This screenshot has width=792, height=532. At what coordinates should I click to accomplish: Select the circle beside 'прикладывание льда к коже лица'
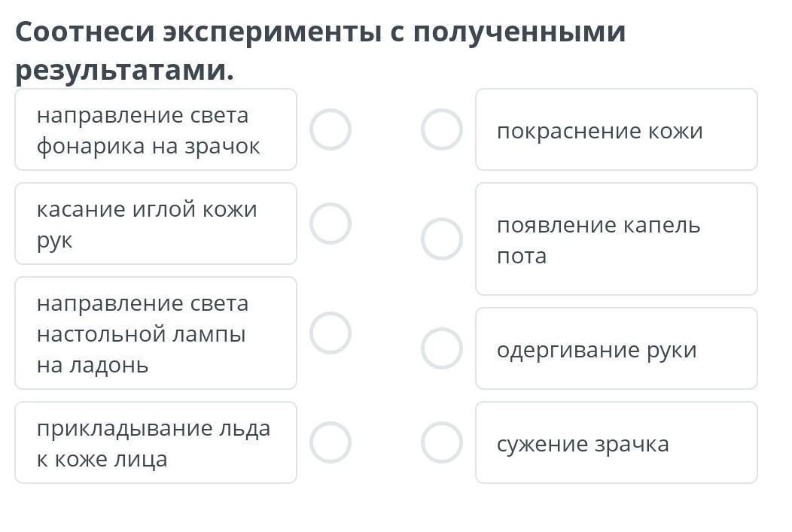pyautogui.click(x=331, y=442)
